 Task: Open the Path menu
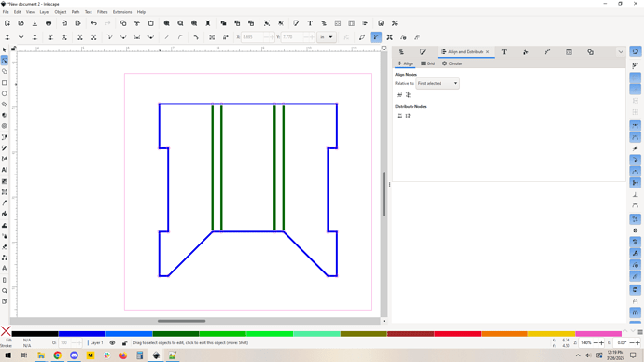coord(76,12)
